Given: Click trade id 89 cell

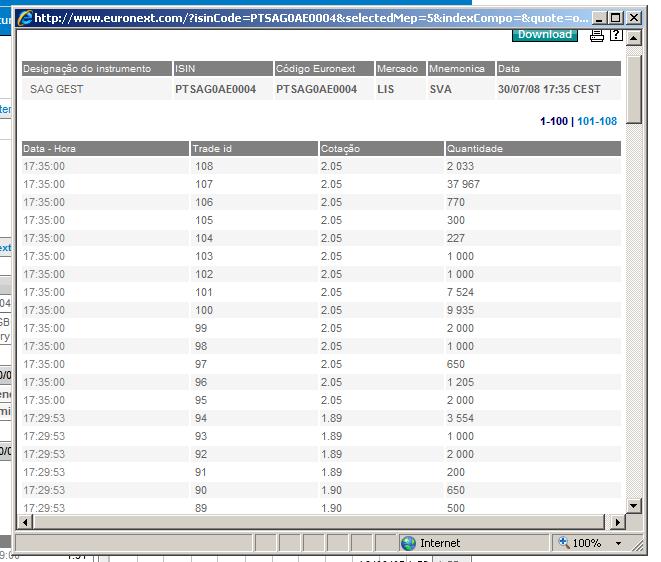Looking at the screenshot, I should 201,508.
